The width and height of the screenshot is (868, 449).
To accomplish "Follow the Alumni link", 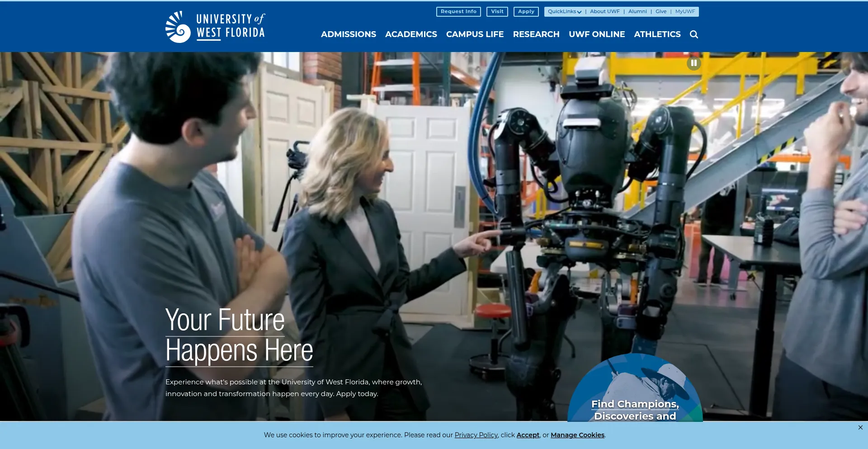I will point(637,12).
